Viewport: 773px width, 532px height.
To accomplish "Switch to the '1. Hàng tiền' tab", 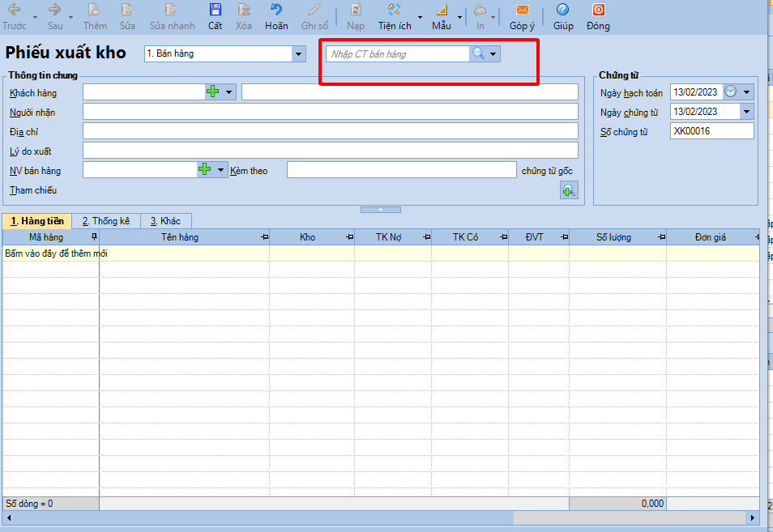I will [37, 221].
